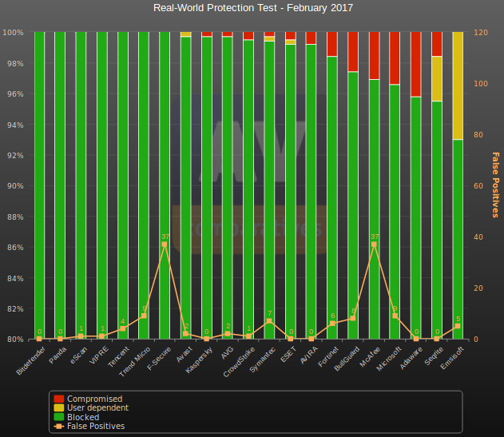
Task: Click Microsoft's red compromised bar segment
Action: [395, 58]
